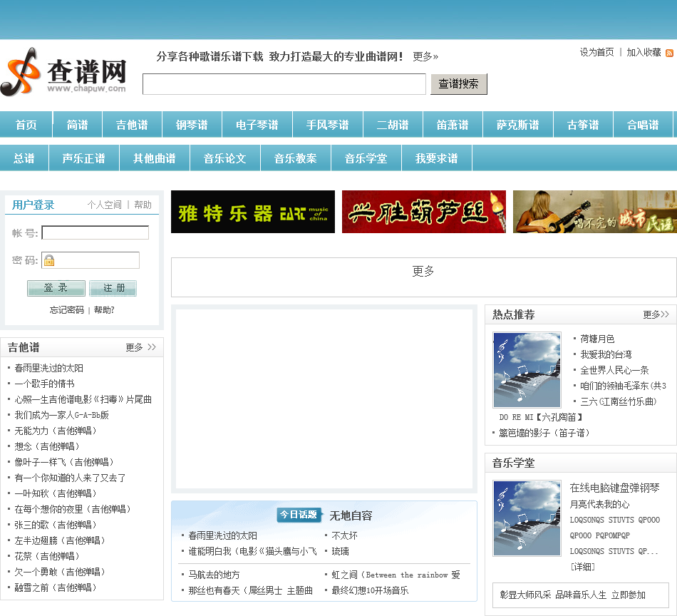Open 一个歌手的情书 guitar tab
The height and width of the screenshot is (616, 677).
[x=44, y=384]
